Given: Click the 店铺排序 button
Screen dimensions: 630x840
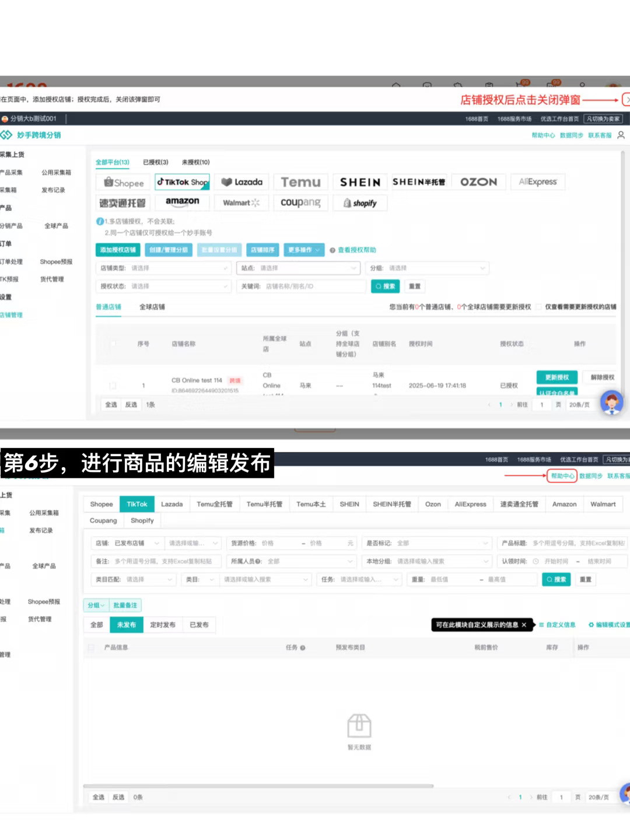Looking at the screenshot, I should click(262, 250).
